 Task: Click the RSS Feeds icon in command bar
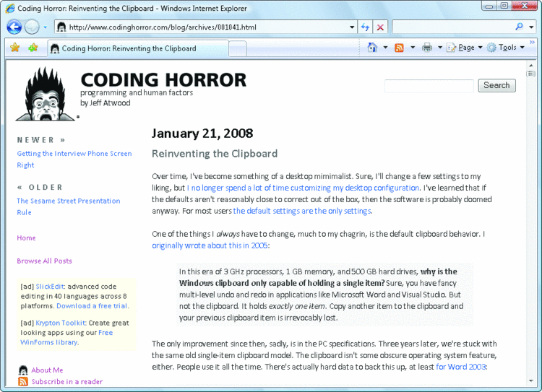[x=399, y=48]
